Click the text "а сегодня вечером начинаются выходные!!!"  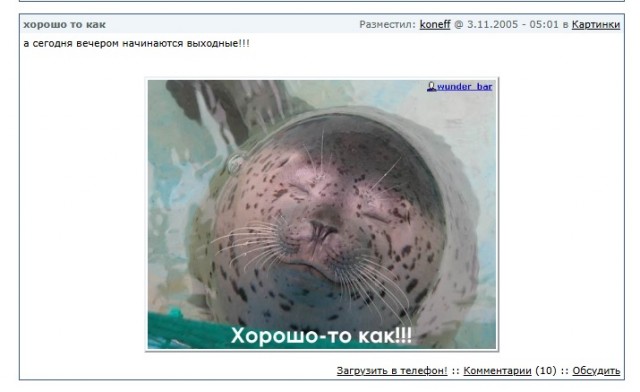(136, 43)
